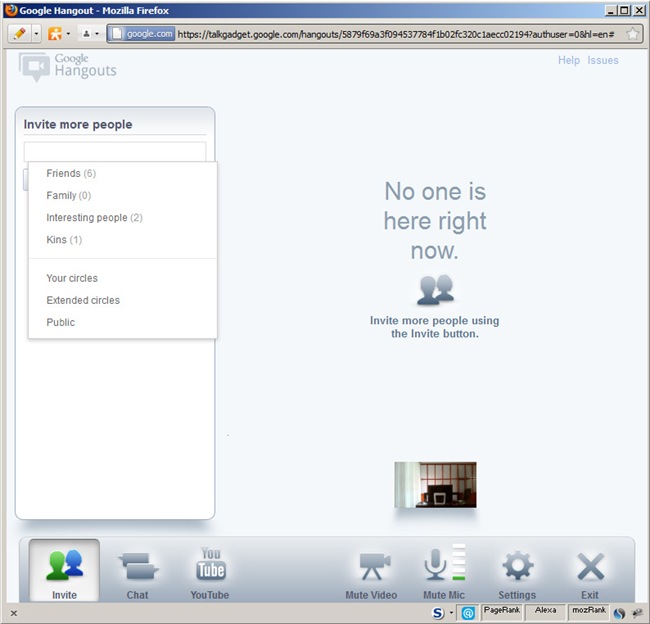This screenshot has height=624, width=650.
Task: Choose the Public option
Action: click(123, 322)
